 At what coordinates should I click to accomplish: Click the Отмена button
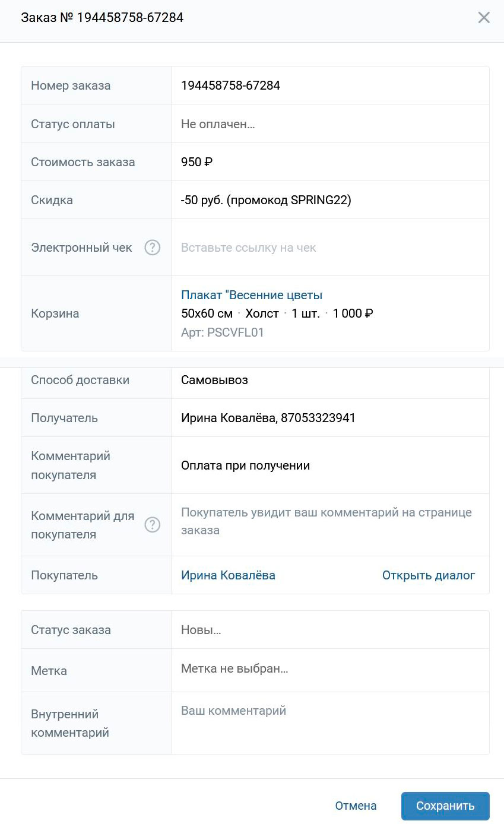point(356,806)
